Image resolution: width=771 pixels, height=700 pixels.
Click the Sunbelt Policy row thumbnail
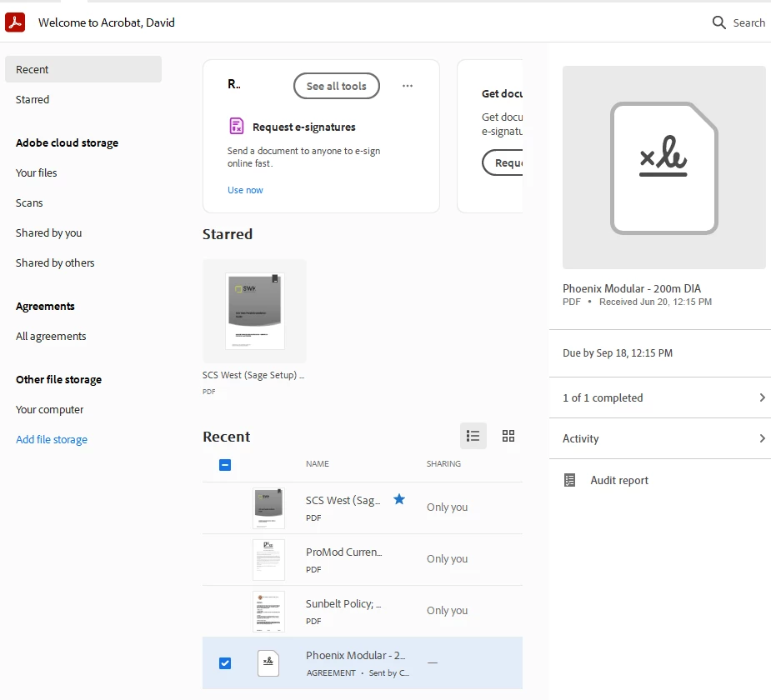tap(268, 612)
